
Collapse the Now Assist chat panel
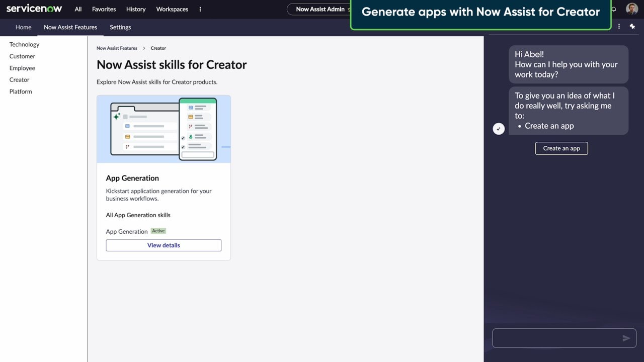coord(499,129)
